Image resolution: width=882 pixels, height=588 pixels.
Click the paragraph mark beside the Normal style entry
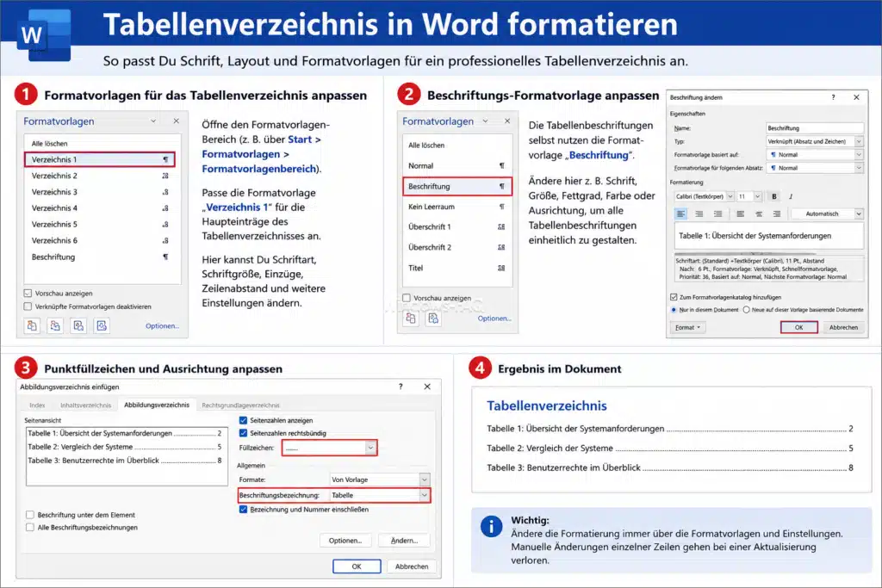tap(502, 166)
